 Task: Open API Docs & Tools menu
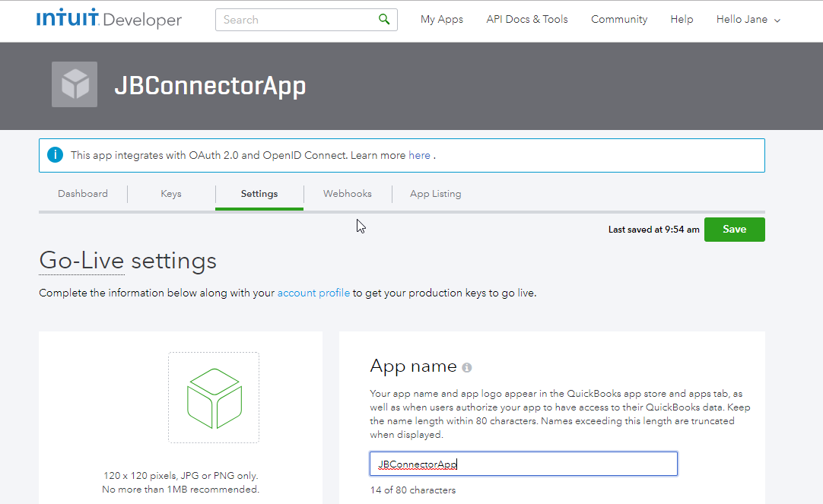click(x=527, y=20)
